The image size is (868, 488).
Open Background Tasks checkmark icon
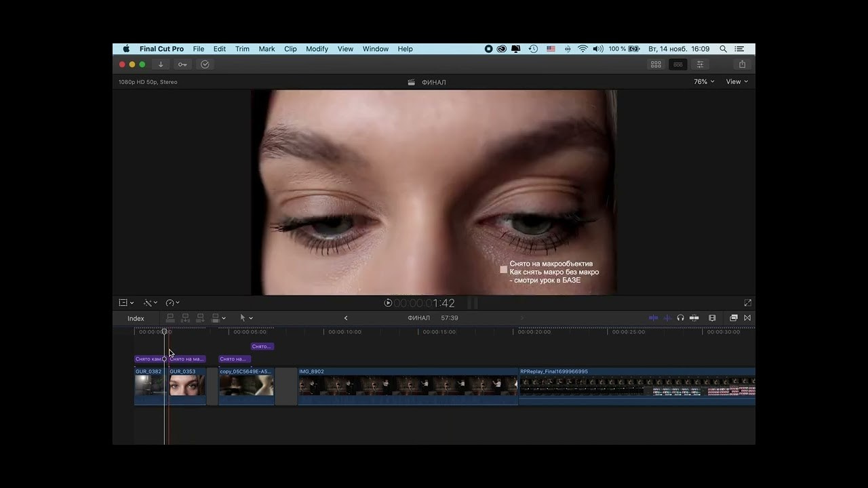pos(205,64)
